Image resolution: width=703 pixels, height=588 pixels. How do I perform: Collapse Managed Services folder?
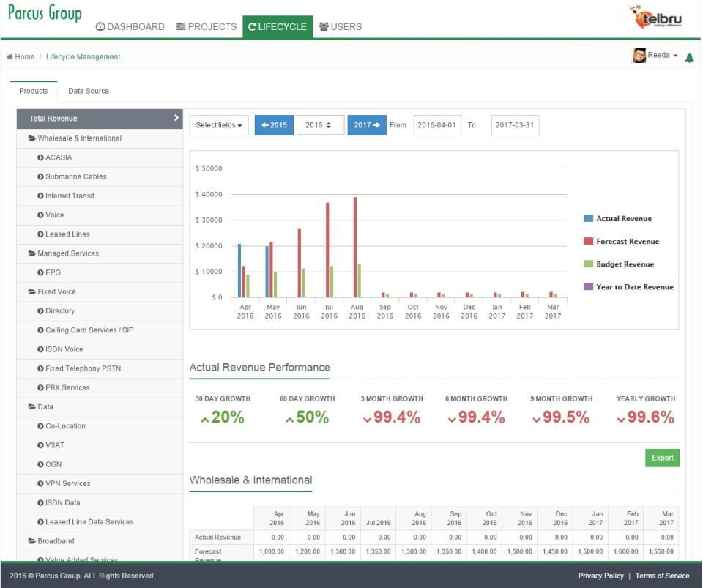tap(100, 253)
